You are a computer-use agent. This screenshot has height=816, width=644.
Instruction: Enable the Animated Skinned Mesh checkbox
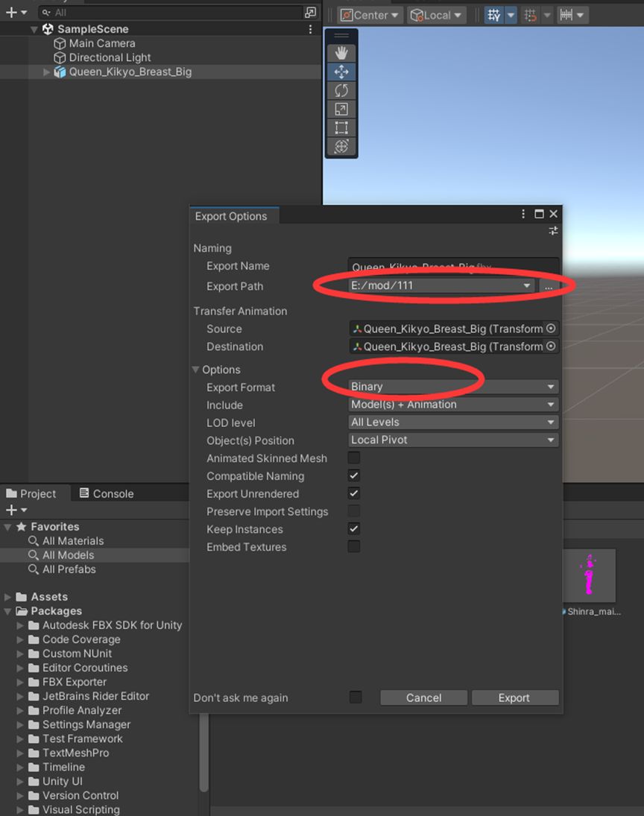(x=354, y=458)
